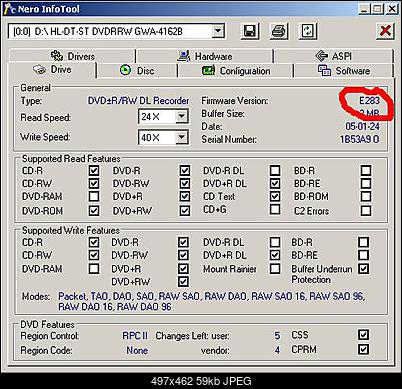Screen dimensions: 402x389
Task: Minimize the Nero InfoTool window
Action: point(364,9)
